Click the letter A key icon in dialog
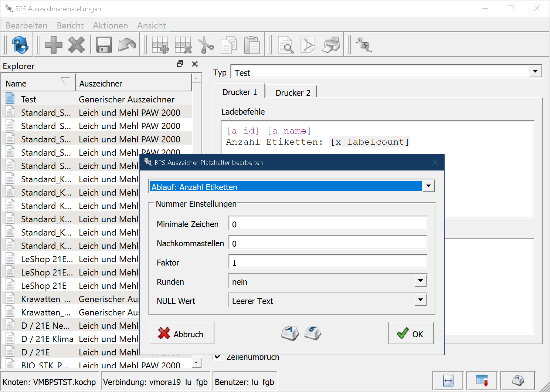This screenshot has height=392, width=550. click(x=290, y=333)
